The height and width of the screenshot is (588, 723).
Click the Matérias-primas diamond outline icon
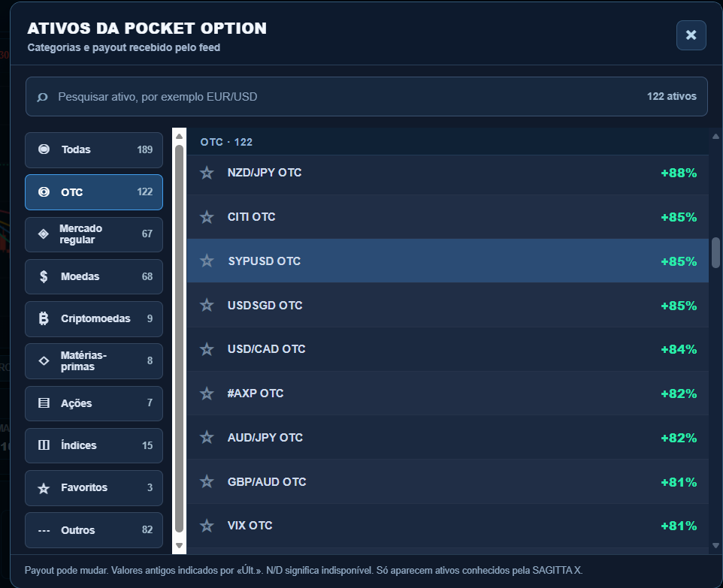[44, 360]
